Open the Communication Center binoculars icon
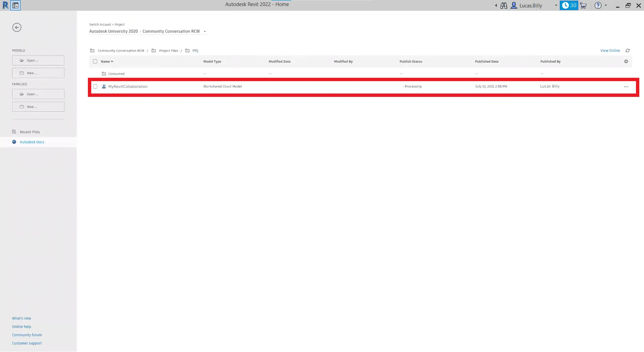 [504, 5]
